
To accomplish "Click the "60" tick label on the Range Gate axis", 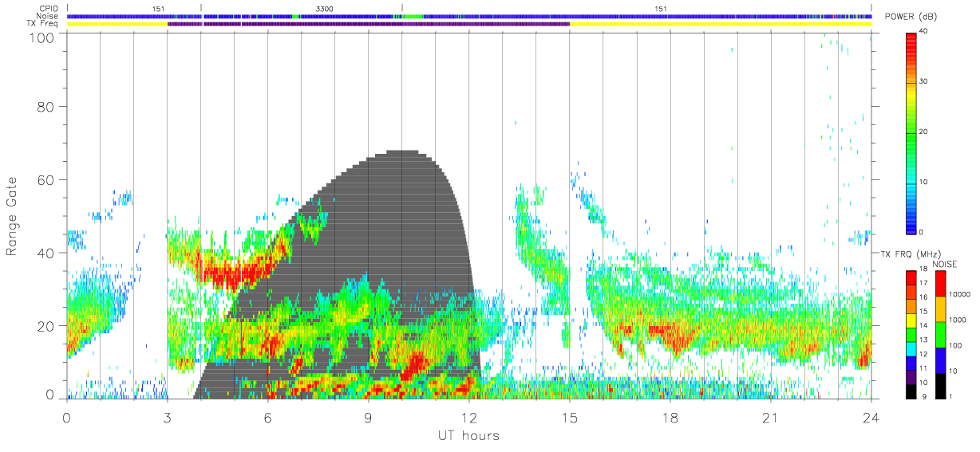I will pyautogui.click(x=45, y=179).
